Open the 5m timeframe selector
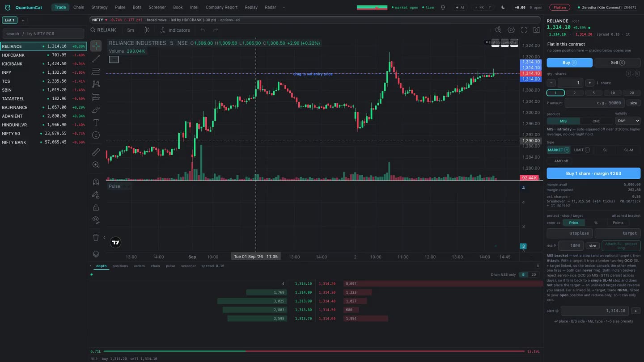The image size is (644, 362). [x=131, y=30]
